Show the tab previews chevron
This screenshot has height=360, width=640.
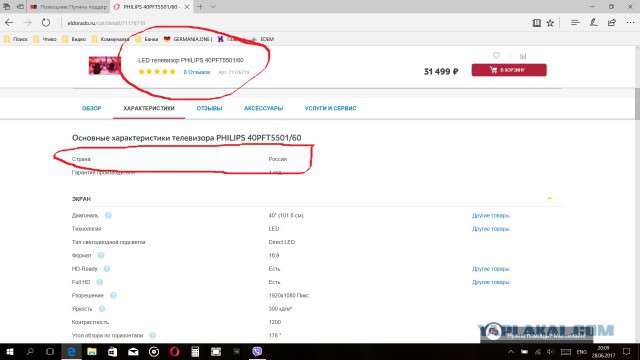(213, 7)
